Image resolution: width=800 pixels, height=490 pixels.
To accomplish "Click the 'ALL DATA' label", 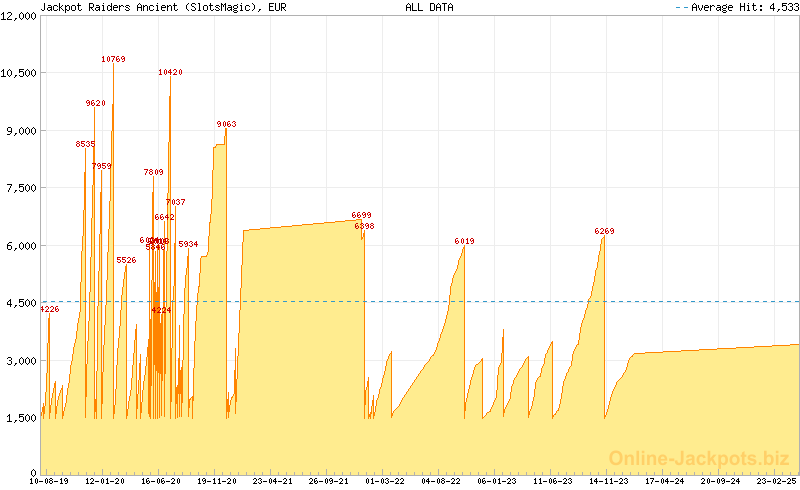I will click(x=429, y=7).
